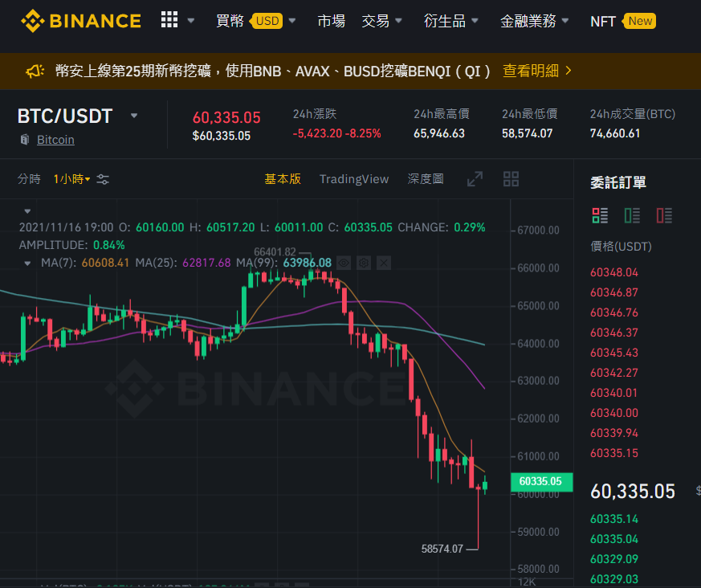Click the 66401.82 high marker on chart
The height and width of the screenshot is (588, 701).
[275, 251]
